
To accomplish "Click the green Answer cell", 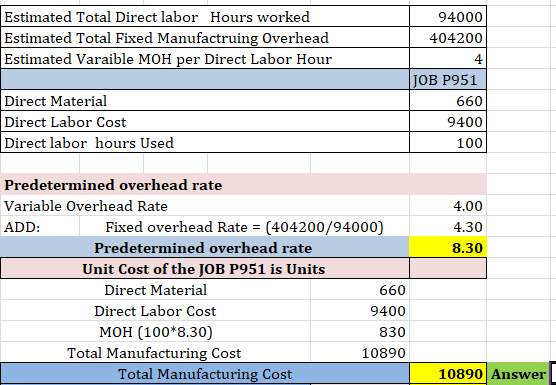I will pos(518,374).
